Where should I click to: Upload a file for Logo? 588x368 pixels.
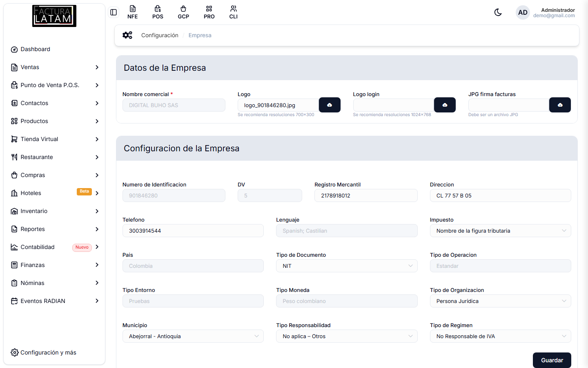(330, 105)
